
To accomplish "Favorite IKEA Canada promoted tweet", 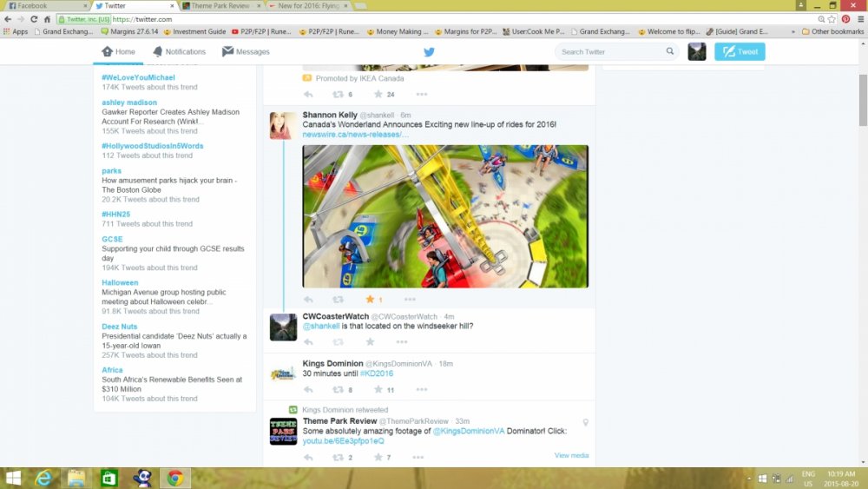I will 378,94.
